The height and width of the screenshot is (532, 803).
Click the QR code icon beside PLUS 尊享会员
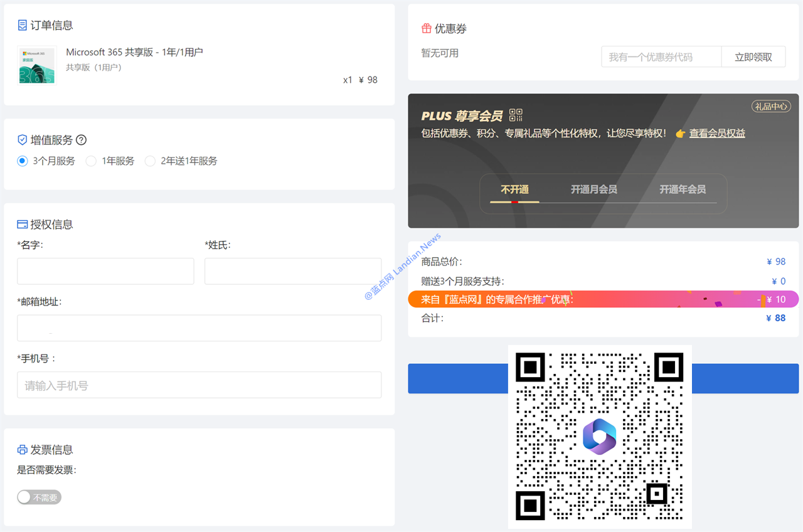pyautogui.click(x=516, y=115)
